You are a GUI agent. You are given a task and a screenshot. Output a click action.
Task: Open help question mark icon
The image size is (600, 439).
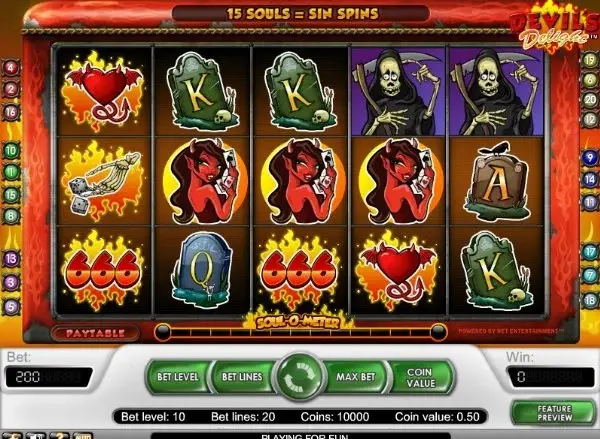[59, 436]
